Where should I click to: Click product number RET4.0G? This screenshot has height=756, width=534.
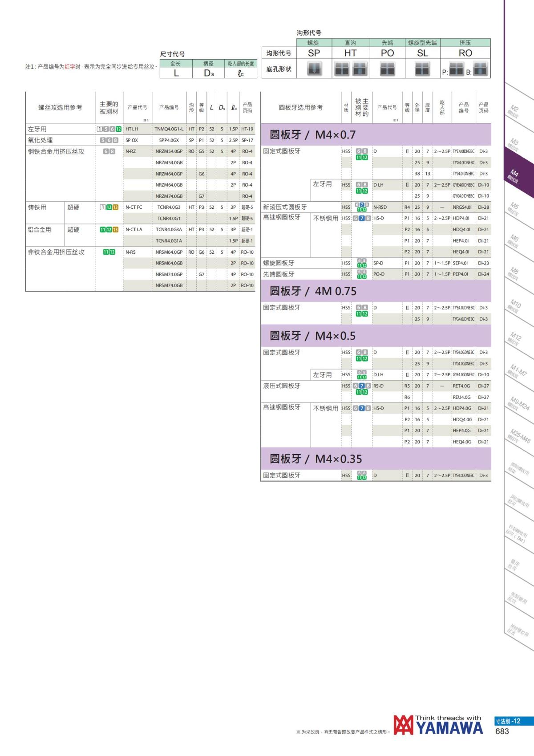coord(461,386)
